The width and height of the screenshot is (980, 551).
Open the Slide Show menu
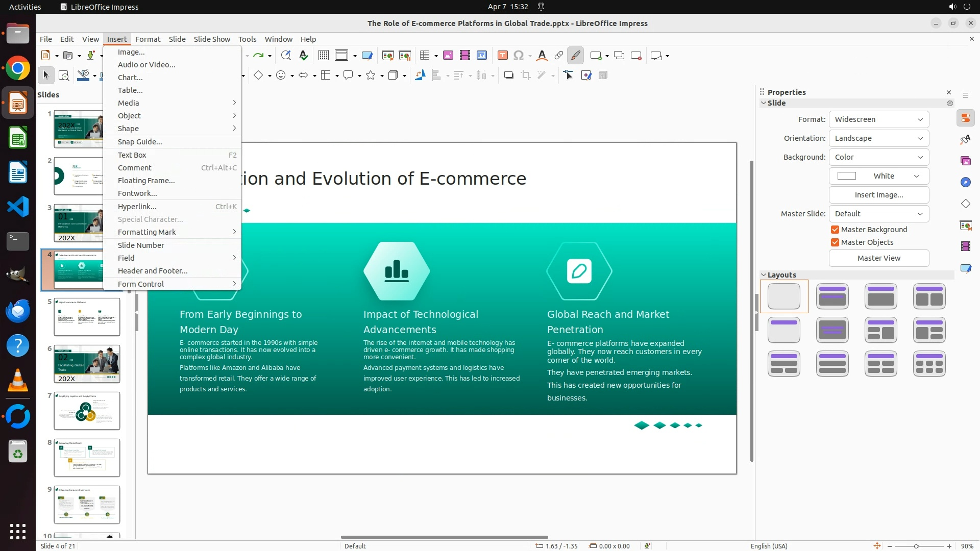pos(211,39)
